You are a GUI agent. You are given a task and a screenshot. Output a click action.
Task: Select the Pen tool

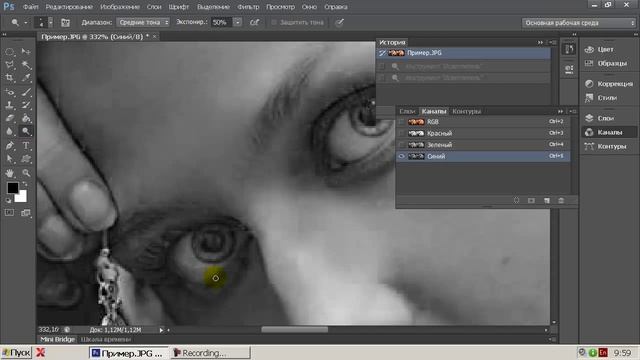click(x=10, y=145)
